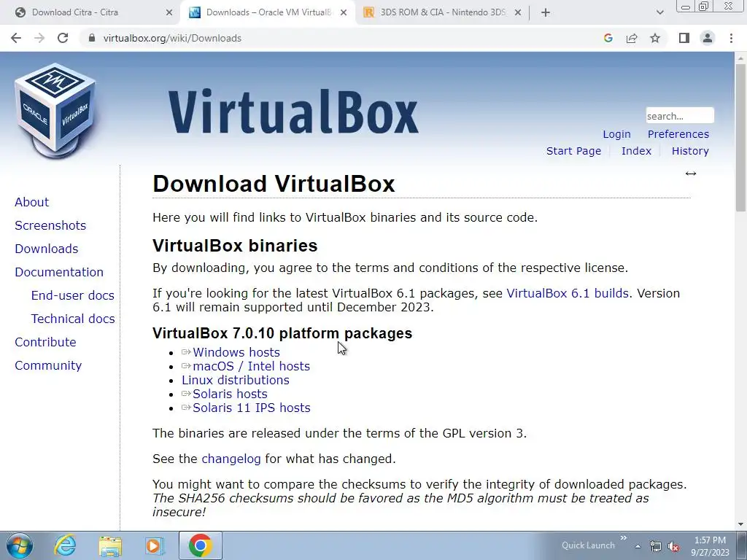Click the Google icon in address bar

(x=608, y=38)
